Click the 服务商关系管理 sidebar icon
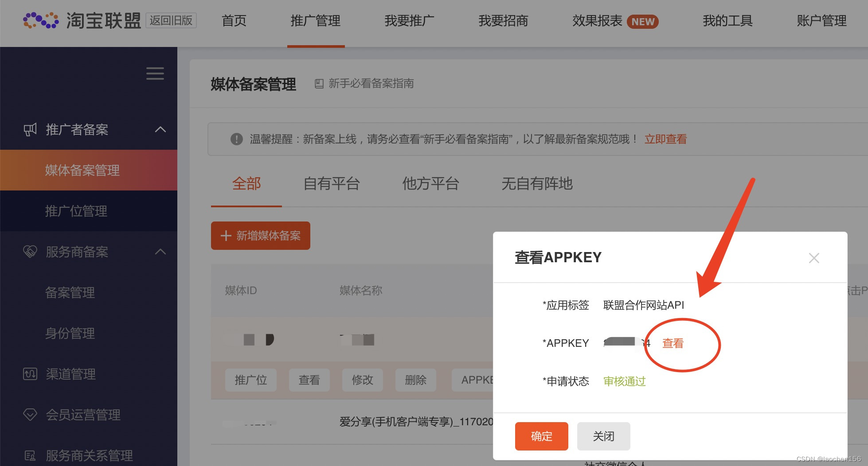The height and width of the screenshot is (466, 868). (30, 455)
